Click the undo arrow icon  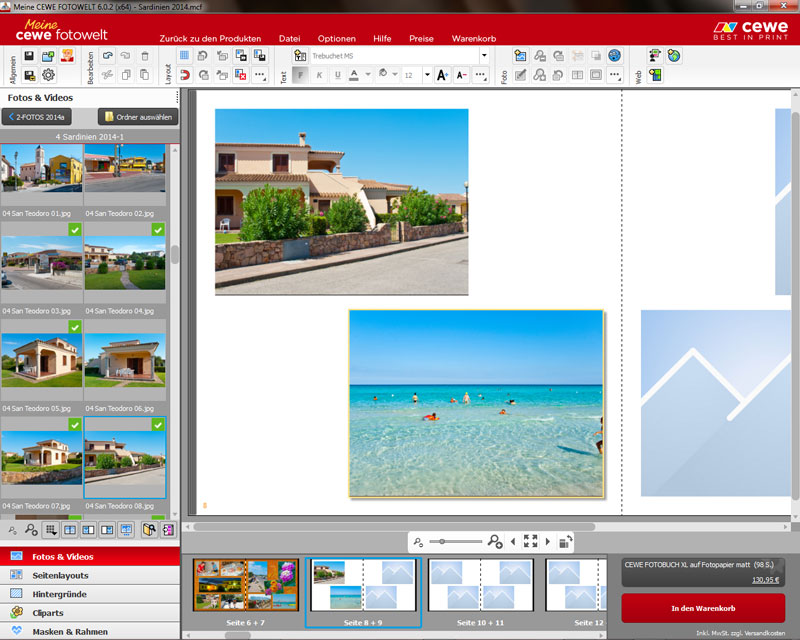(108, 56)
